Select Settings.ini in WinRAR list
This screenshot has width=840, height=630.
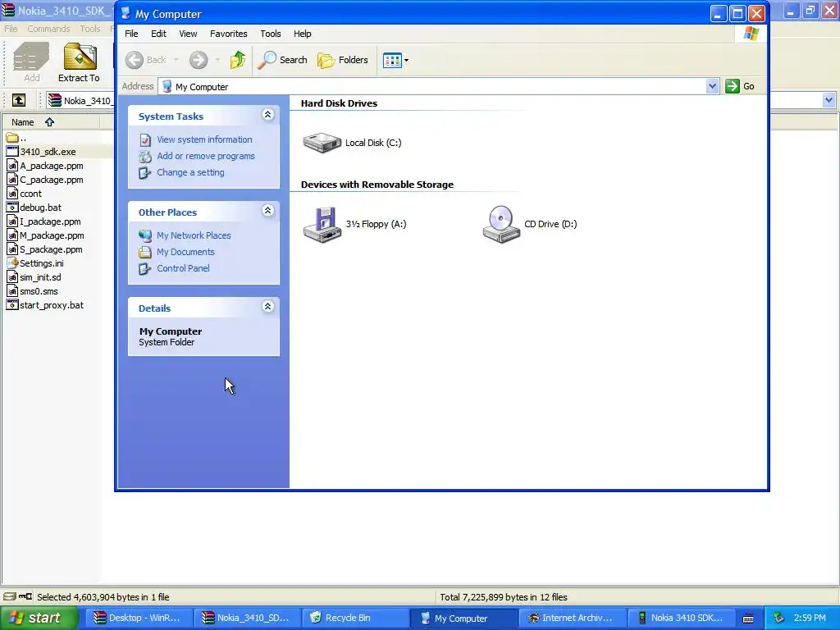(35, 263)
